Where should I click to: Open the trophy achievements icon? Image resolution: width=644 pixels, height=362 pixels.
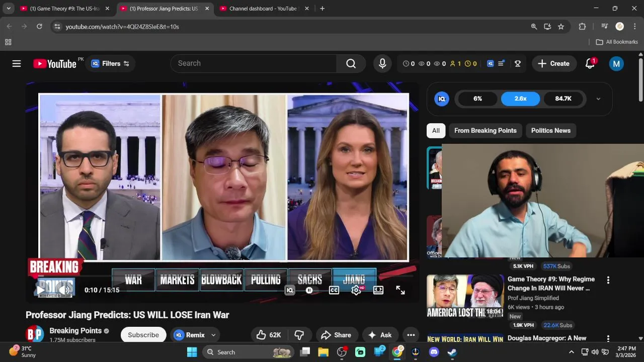tap(517, 63)
